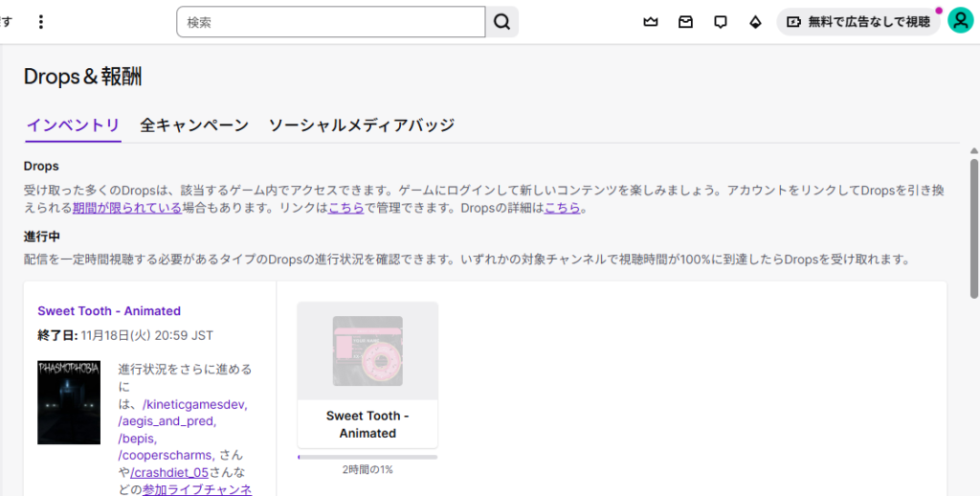The image size is (980, 496).
Task: Open the three-dot more options menu
Action: pos(40,22)
